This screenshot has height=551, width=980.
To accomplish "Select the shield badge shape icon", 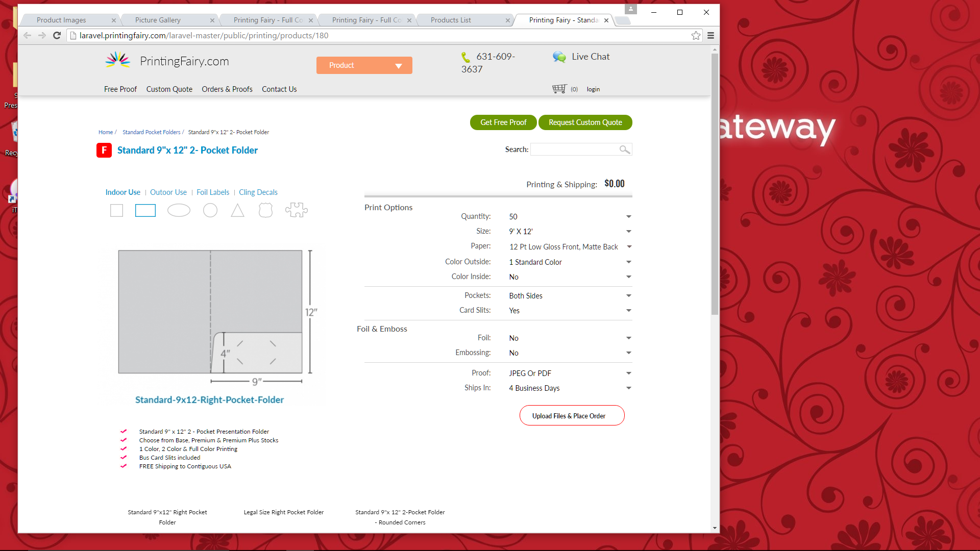I will [x=265, y=210].
